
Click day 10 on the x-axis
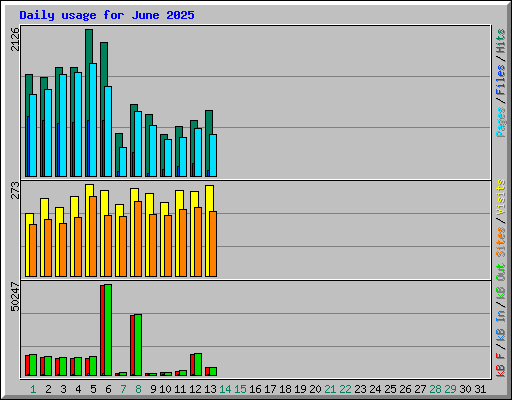point(165,389)
